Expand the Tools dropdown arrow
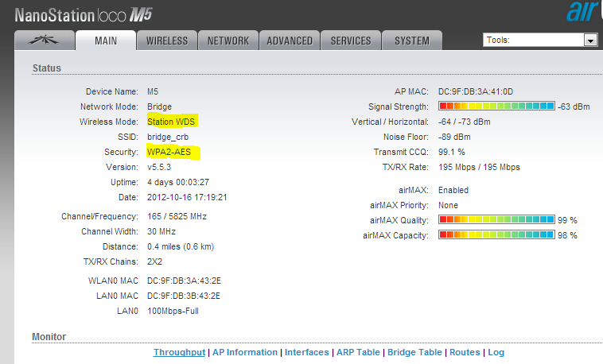This screenshot has height=364, width=603. 590,40
